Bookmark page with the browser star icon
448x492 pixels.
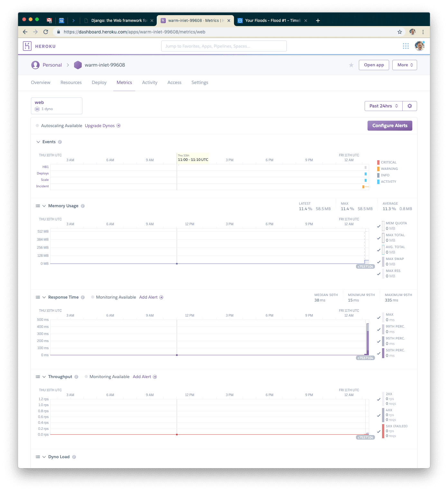(399, 32)
